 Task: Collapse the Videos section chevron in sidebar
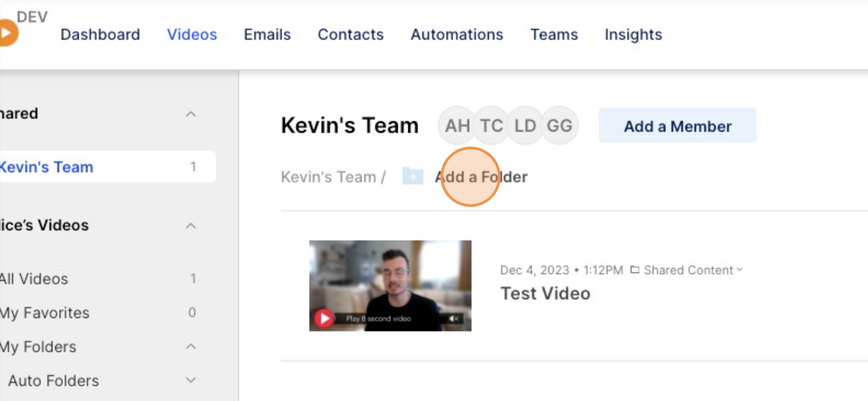pyautogui.click(x=191, y=226)
